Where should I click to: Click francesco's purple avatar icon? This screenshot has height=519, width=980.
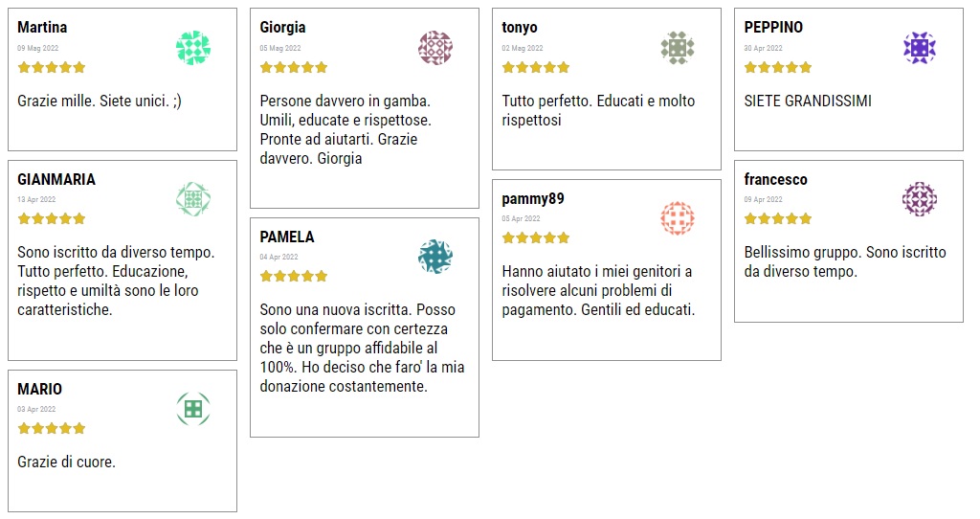(x=920, y=199)
